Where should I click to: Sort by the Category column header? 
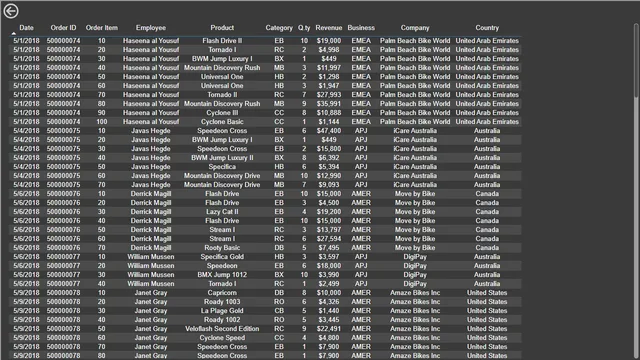pyautogui.click(x=279, y=28)
